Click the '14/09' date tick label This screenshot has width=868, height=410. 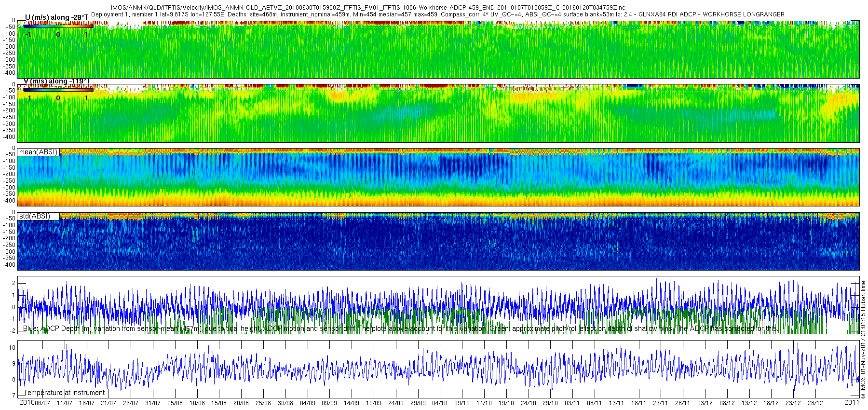point(352,403)
